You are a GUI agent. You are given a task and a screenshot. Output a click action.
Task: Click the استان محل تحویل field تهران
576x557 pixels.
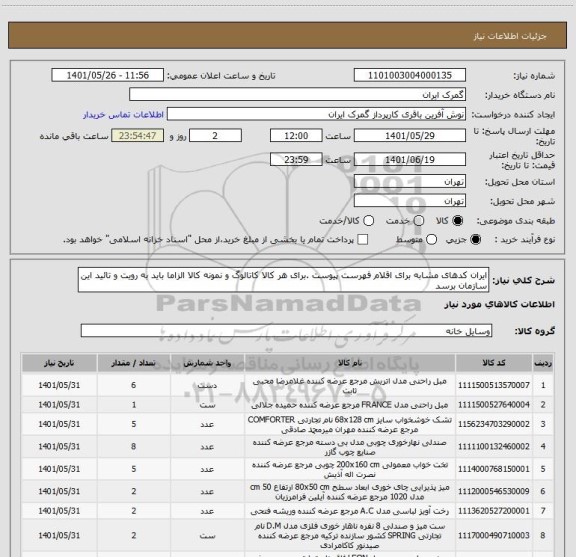(410, 182)
